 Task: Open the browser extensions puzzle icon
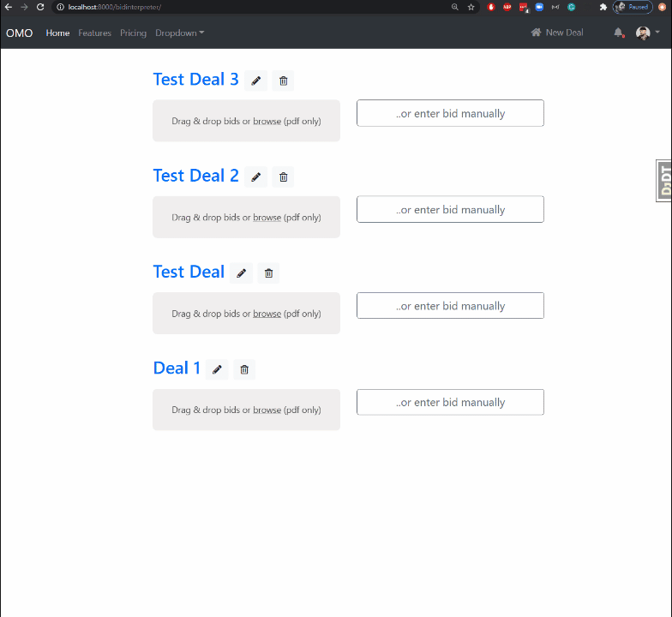click(x=603, y=7)
